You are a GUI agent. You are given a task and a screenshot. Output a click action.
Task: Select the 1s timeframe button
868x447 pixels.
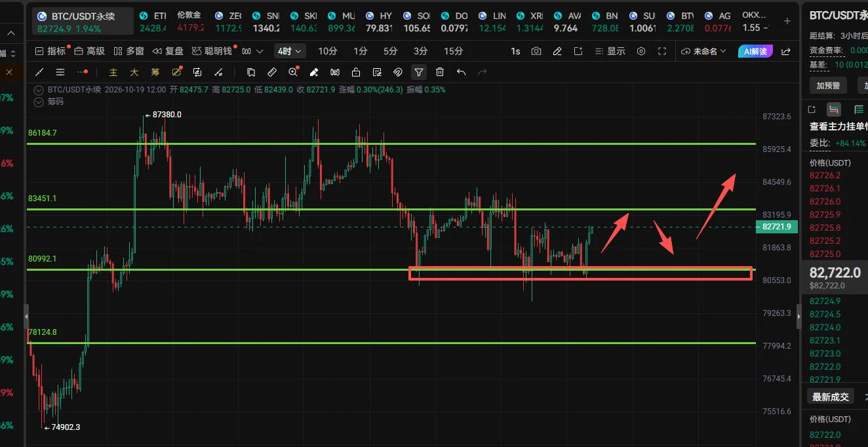[515, 51]
